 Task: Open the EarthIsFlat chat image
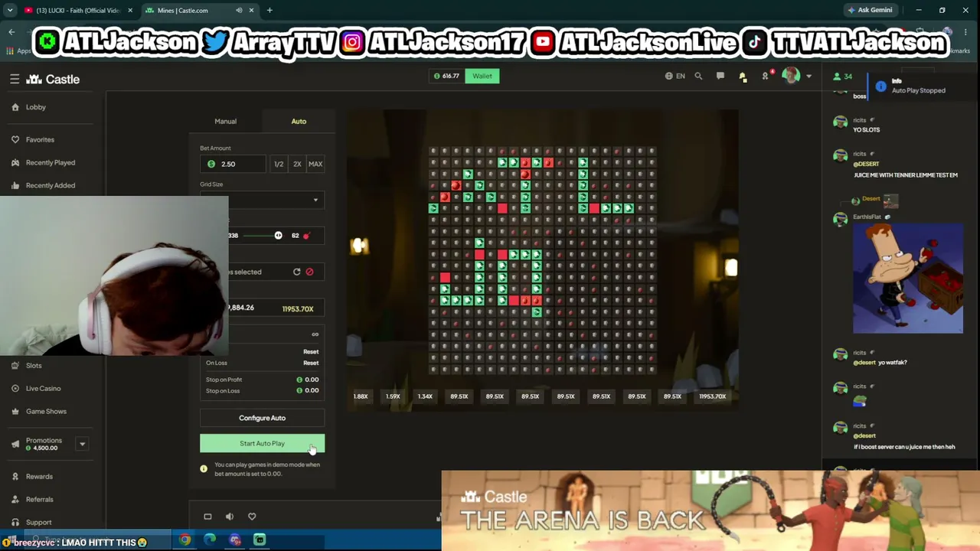coord(908,278)
